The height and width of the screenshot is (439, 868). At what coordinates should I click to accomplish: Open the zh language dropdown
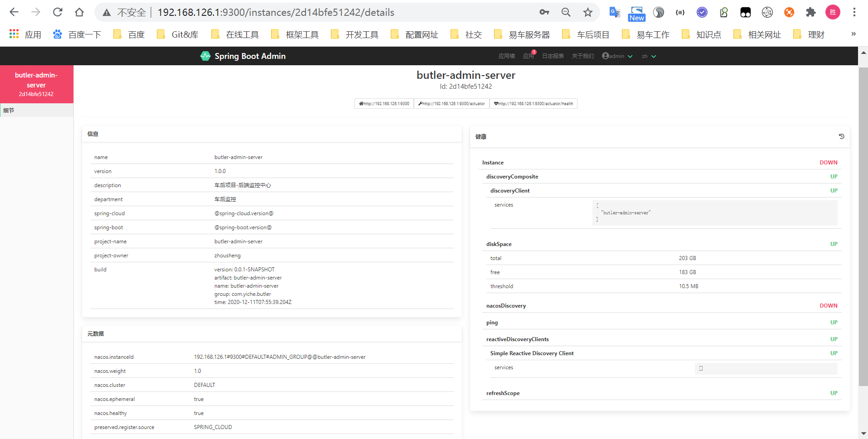[649, 56]
